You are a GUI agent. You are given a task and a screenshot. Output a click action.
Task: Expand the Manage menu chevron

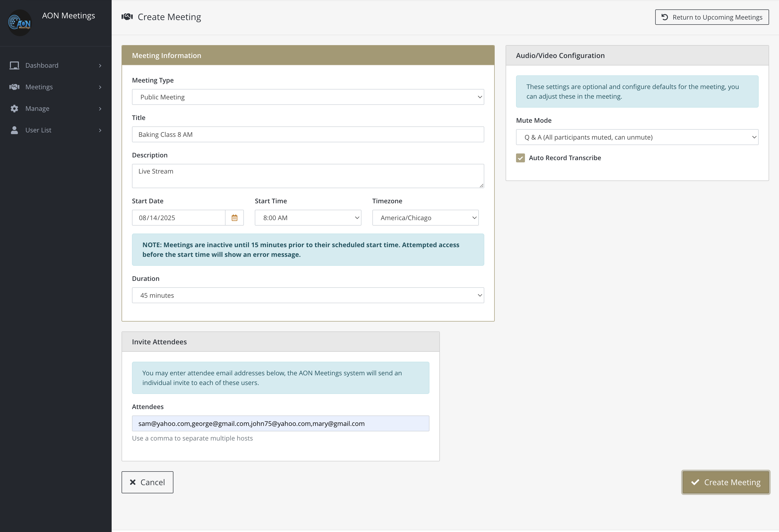click(100, 109)
